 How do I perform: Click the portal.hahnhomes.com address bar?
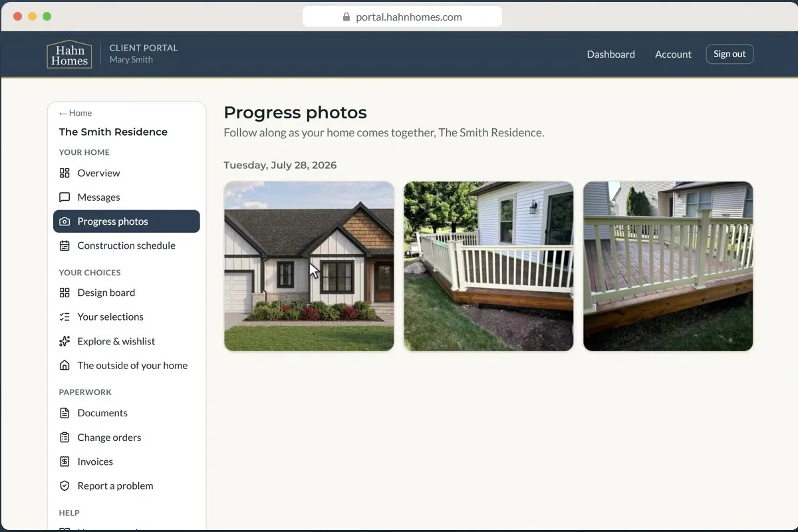(x=402, y=17)
